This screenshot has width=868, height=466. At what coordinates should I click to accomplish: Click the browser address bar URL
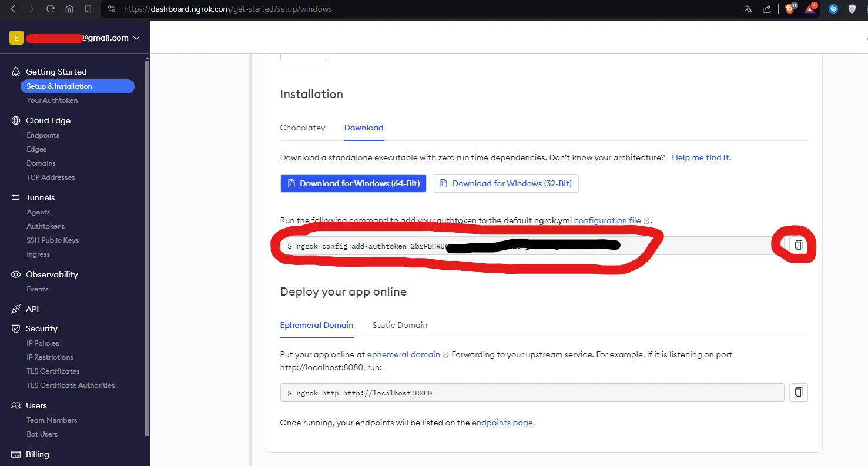[x=227, y=9]
